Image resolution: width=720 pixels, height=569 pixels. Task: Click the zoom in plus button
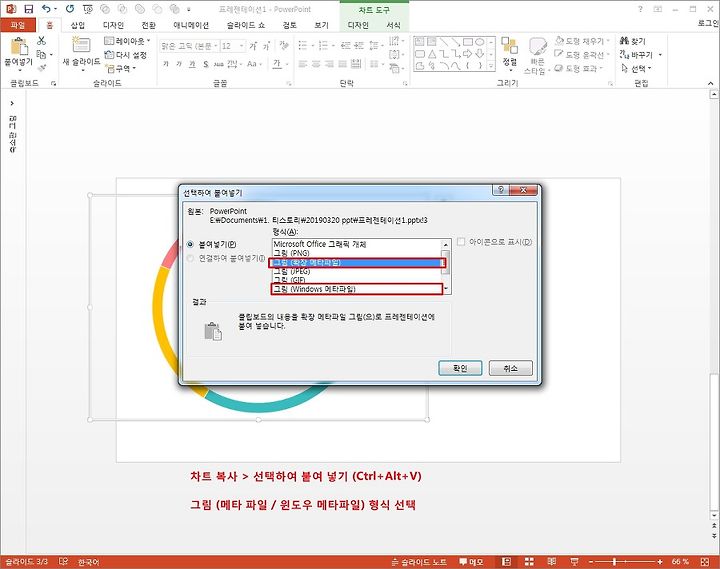point(659,562)
